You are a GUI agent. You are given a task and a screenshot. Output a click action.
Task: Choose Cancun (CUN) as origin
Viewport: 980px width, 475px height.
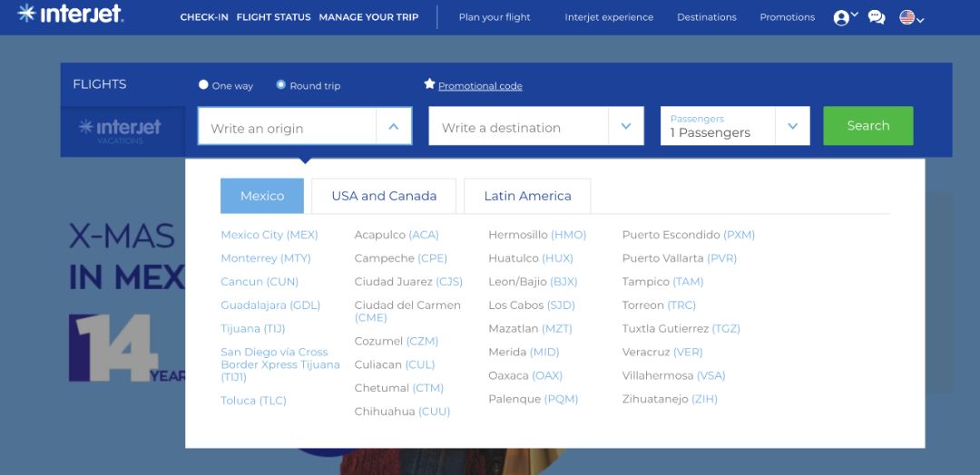pyautogui.click(x=260, y=282)
